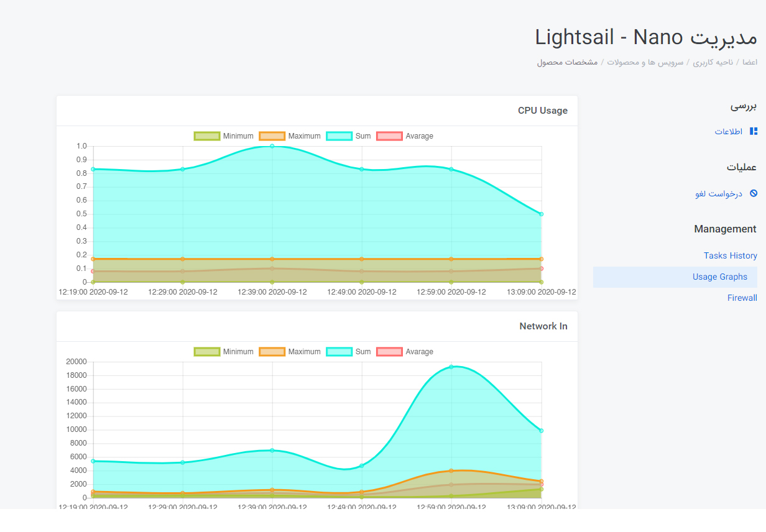Select Usage Graphs in Management menu
The image size is (766, 532).
[675, 277]
